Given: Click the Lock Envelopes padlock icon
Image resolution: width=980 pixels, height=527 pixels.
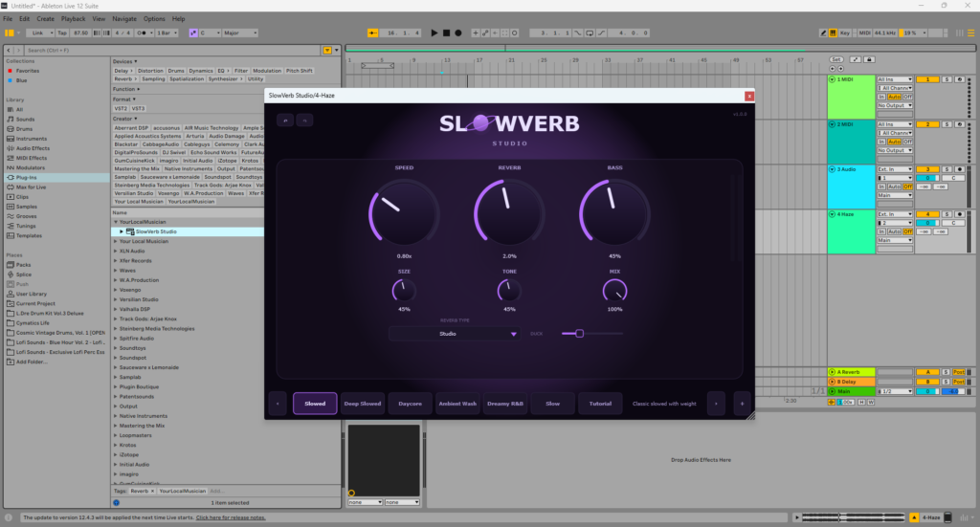Looking at the screenshot, I should click(869, 59).
